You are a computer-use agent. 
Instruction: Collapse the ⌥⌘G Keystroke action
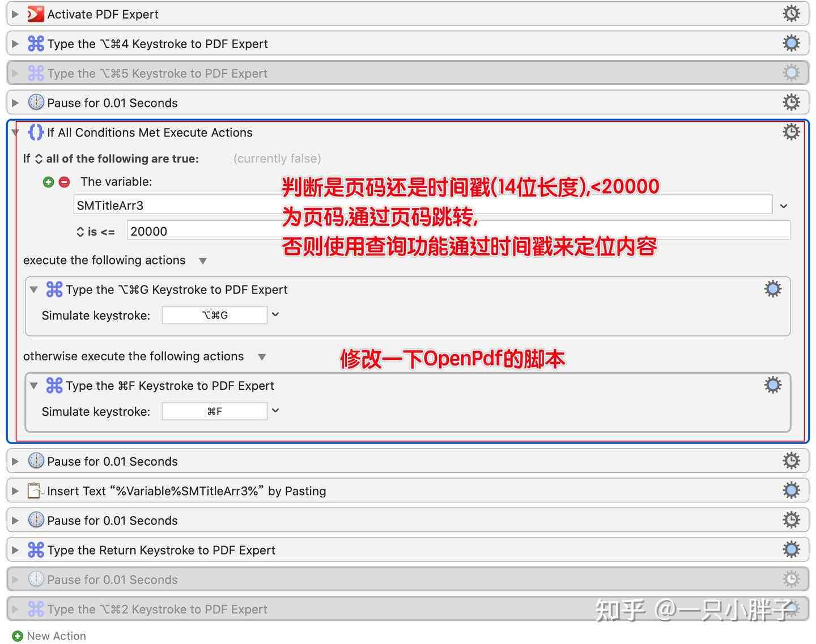[34, 289]
